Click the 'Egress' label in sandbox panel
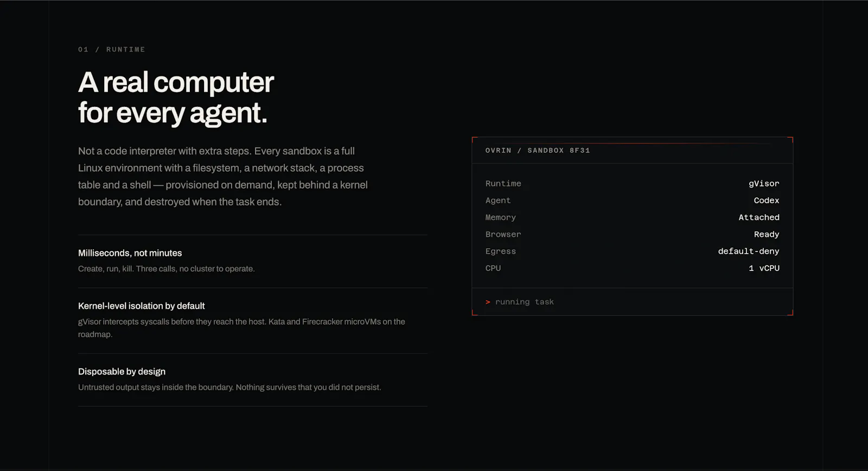Viewport: 868px width, 471px height. click(x=500, y=251)
